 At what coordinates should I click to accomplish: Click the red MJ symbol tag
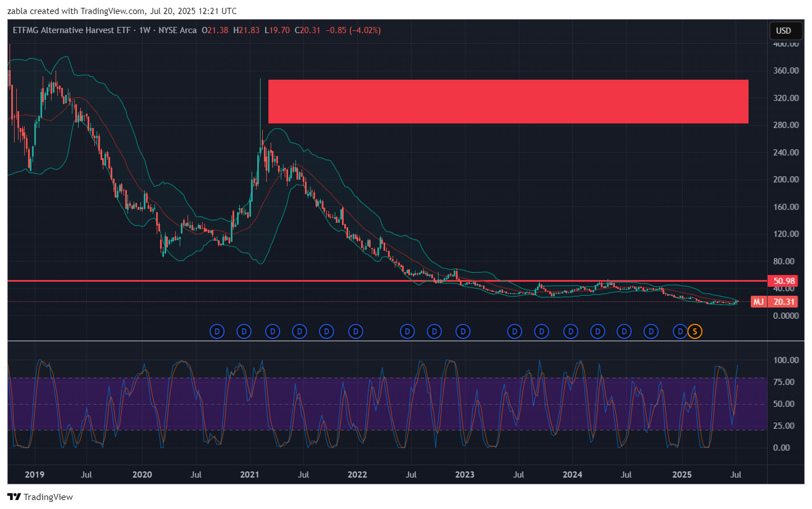coord(758,302)
